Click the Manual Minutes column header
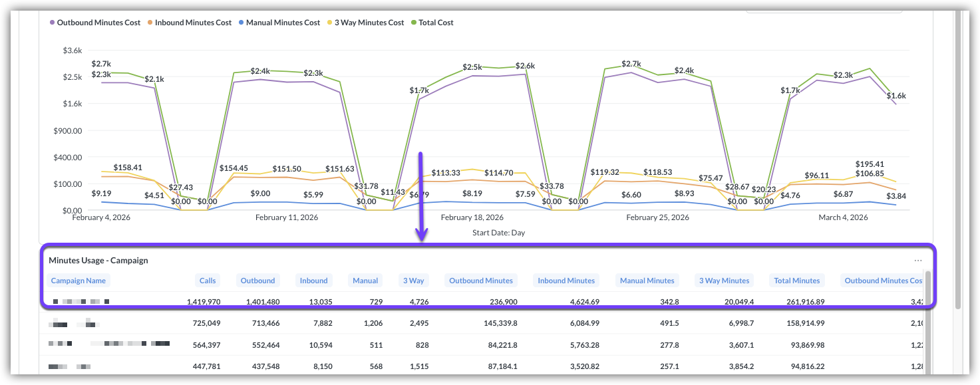The height and width of the screenshot is (385, 980). 647,281
